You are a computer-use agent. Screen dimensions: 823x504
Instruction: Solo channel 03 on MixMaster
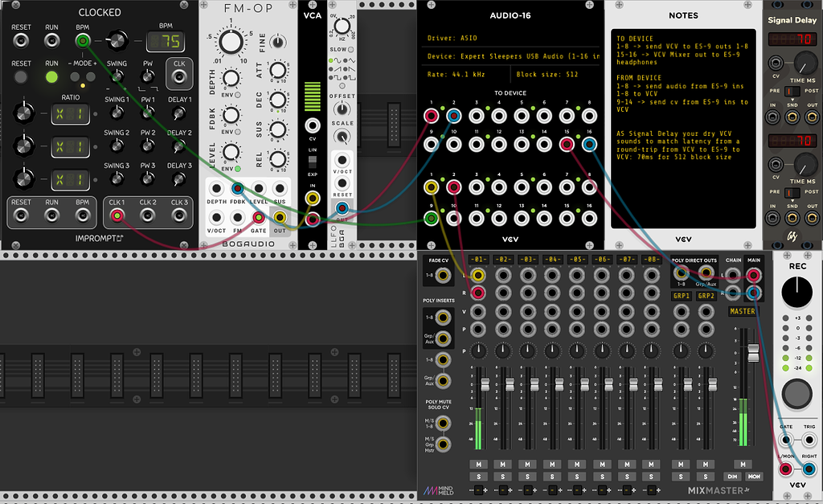pyautogui.click(x=527, y=477)
